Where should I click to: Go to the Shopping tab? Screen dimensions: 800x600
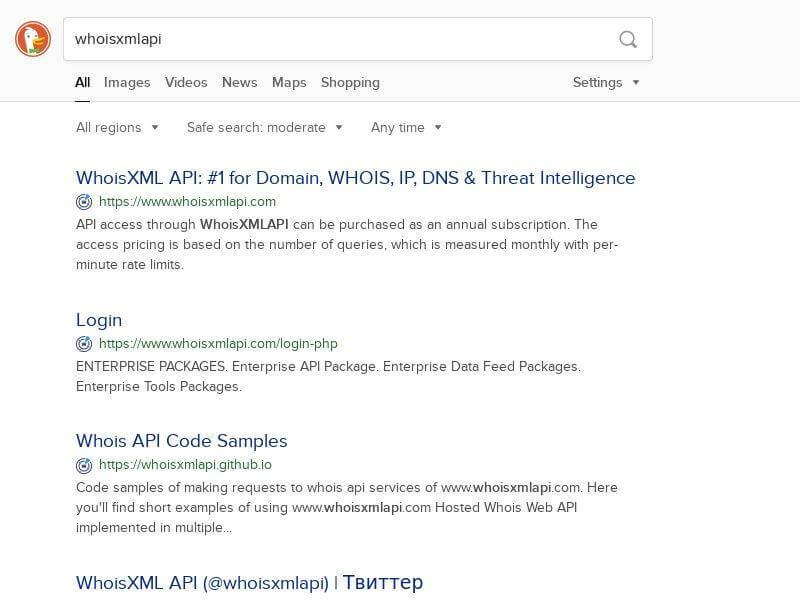351,83
